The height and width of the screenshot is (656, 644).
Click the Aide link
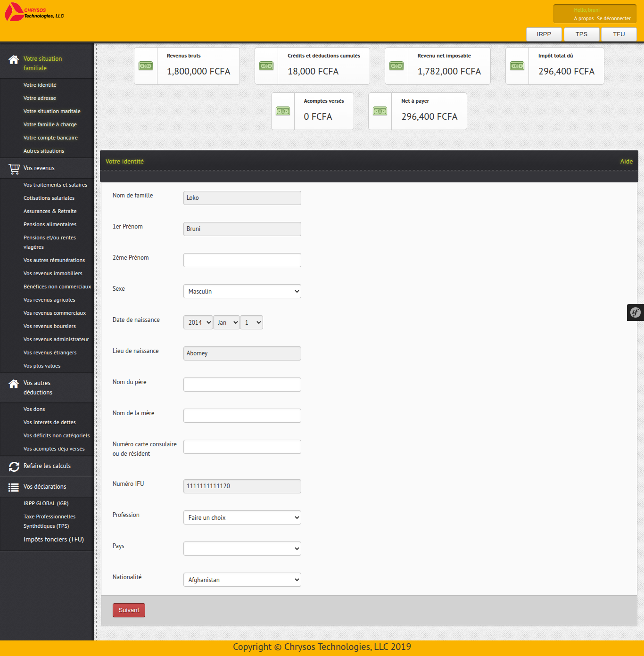pos(626,161)
